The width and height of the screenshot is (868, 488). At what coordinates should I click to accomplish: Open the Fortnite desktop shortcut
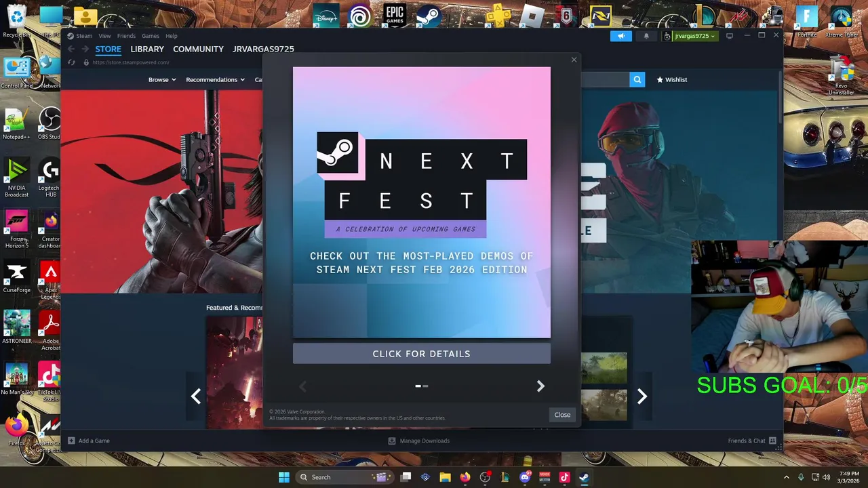(807, 20)
